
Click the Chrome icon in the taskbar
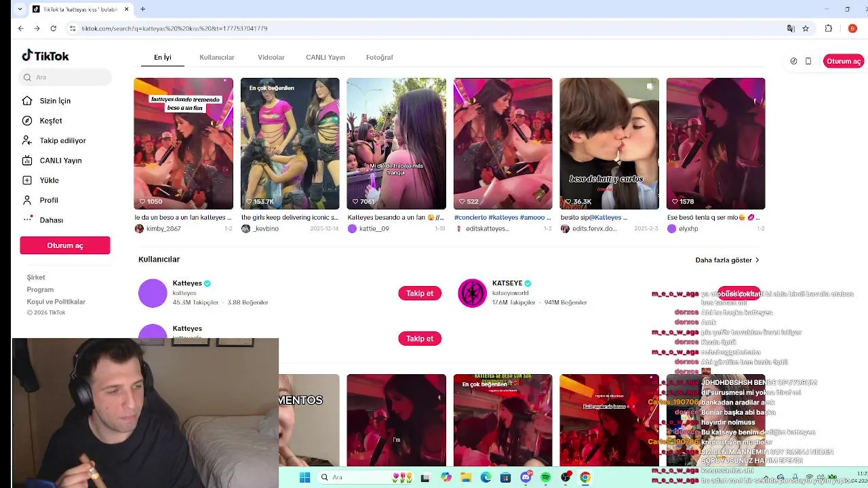[x=585, y=477]
